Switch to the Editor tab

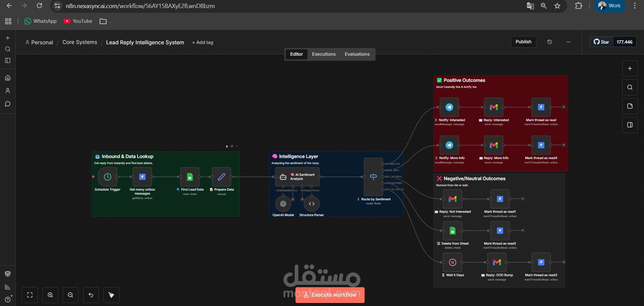[297, 54]
